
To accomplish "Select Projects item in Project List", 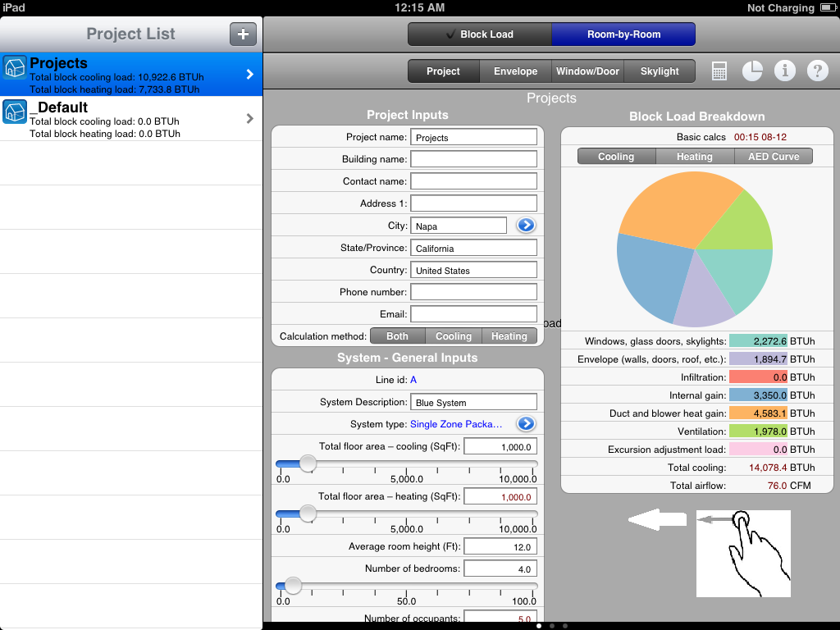I will click(131, 75).
